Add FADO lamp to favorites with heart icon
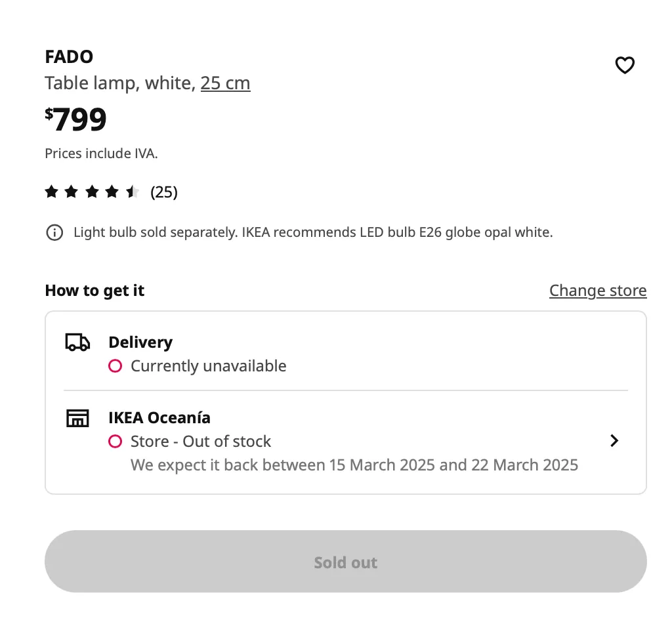Image resolution: width=672 pixels, height=626 pixels. coord(624,65)
